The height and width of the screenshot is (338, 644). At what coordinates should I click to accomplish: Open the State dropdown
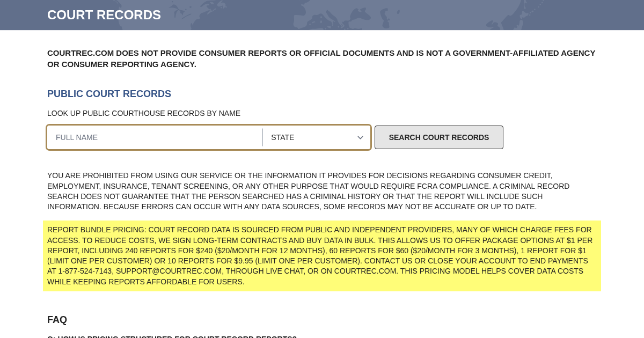(317, 137)
